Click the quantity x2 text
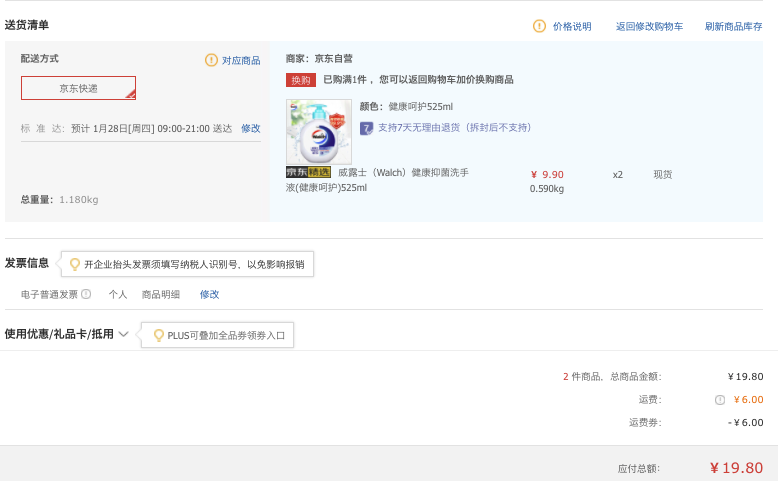The height and width of the screenshot is (481, 778). tap(618, 175)
